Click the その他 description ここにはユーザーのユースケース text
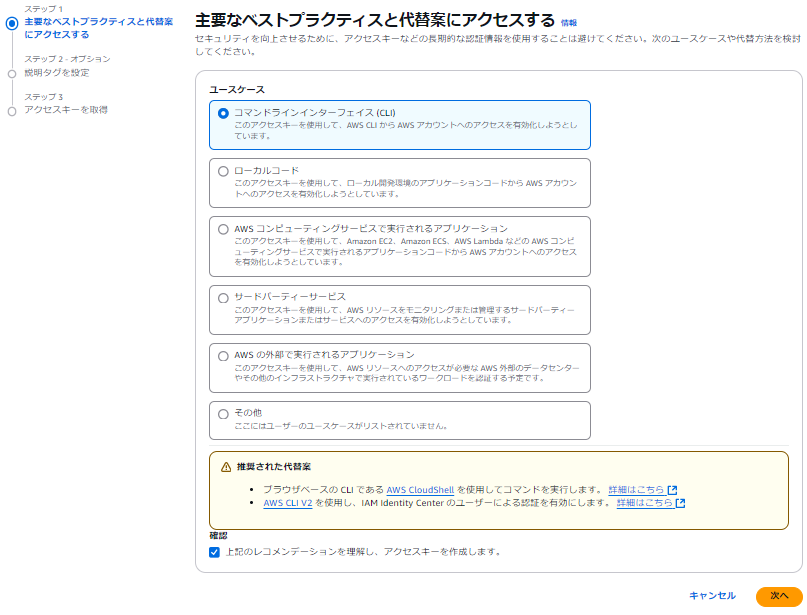This screenshot has height=615, width=807. (341, 426)
